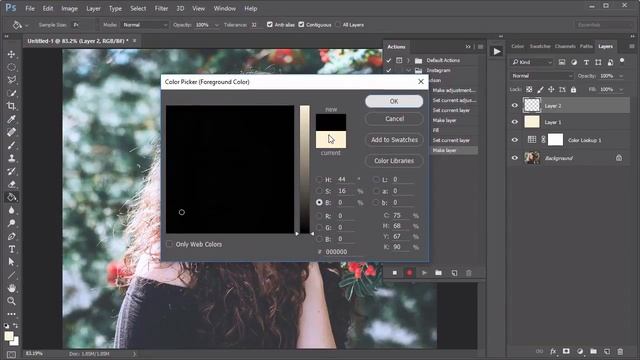This screenshot has width=640, height=360.
Task: Click Add to Swatches button
Action: click(x=394, y=140)
